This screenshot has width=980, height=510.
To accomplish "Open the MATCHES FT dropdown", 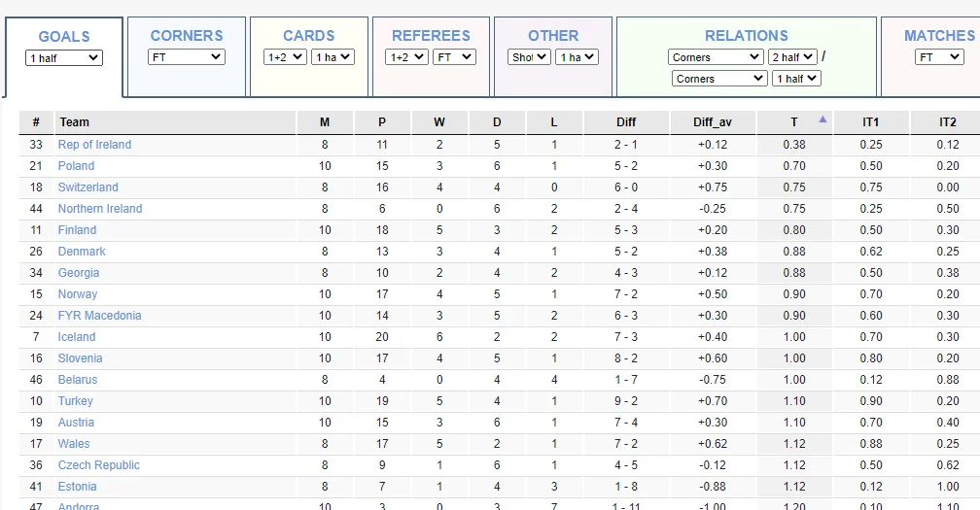I will pyautogui.click(x=940, y=57).
